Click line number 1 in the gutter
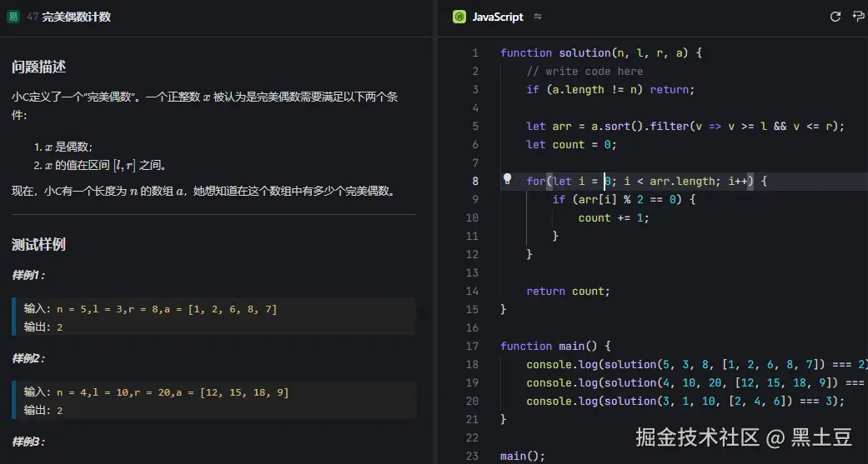This screenshot has width=868, height=464. [x=475, y=53]
